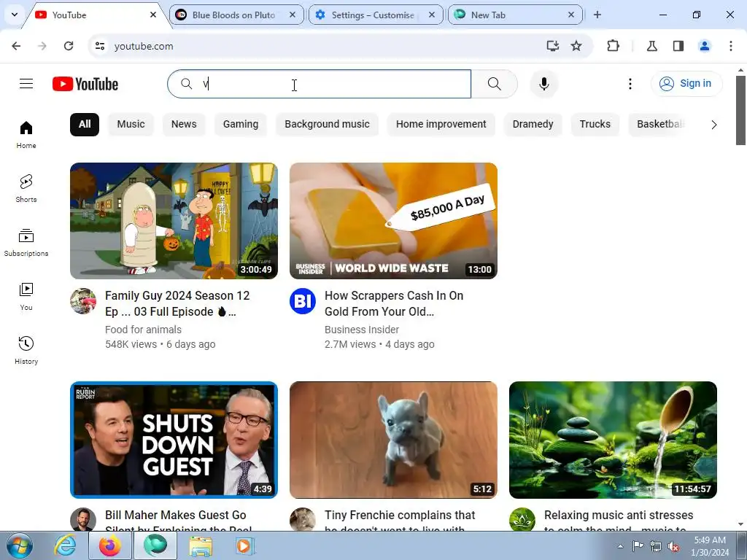Screen dimensions: 747x560
Task: Play the World Wide Waste gold bar thumbnail
Action: [x=393, y=221]
